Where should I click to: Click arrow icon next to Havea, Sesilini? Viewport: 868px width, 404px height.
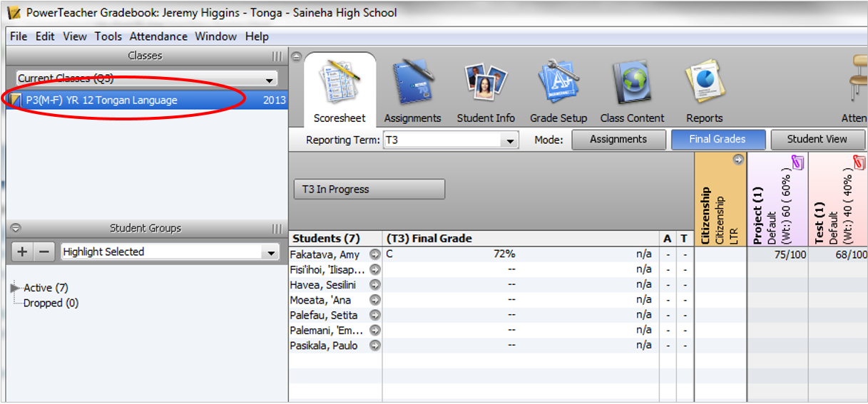pos(374,285)
